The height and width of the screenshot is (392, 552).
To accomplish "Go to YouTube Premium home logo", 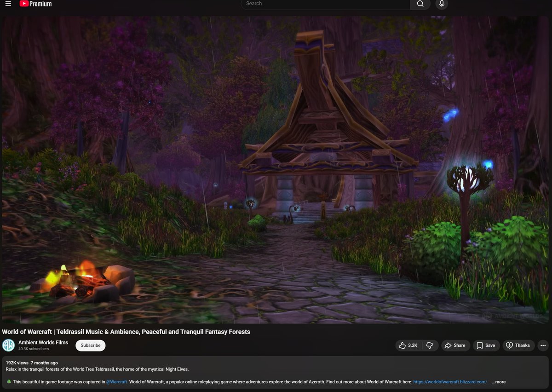I will tap(35, 4).
